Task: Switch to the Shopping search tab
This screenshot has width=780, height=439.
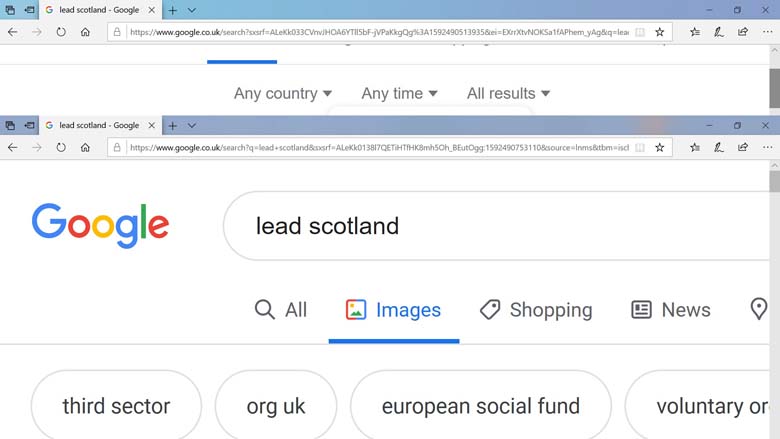Action: click(535, 310)
